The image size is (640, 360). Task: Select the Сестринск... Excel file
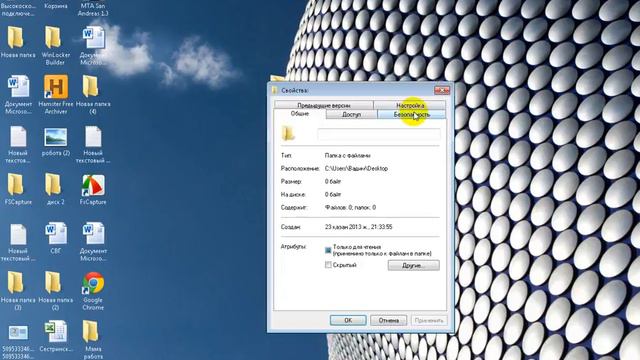[56, 332]
